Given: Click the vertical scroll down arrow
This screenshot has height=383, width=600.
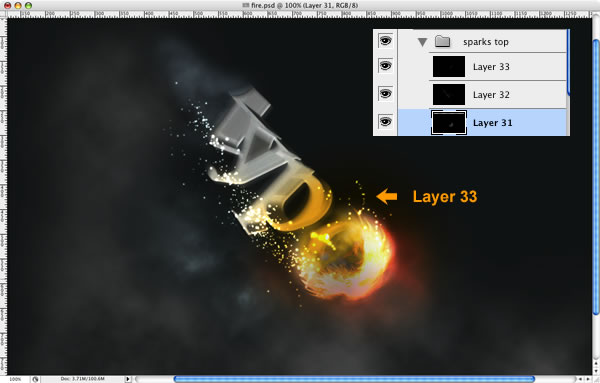Looking at the screenshot, I should click(596, 370).
